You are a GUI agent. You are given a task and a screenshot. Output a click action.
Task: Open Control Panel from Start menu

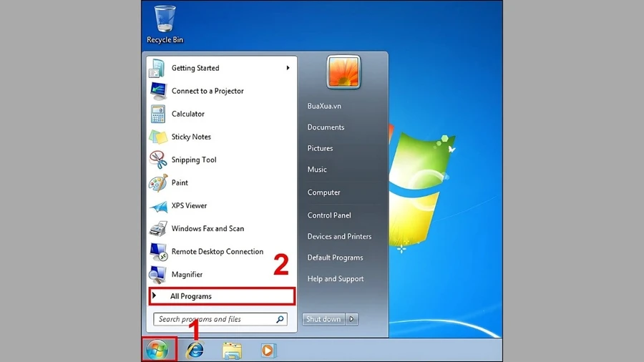pyautogui.click(x=329, y=215)
